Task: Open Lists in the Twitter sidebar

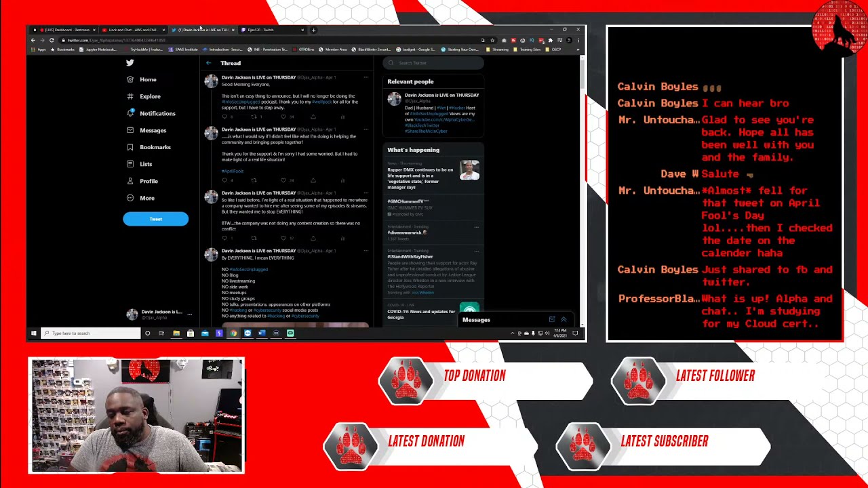Action: pos(139,164)
